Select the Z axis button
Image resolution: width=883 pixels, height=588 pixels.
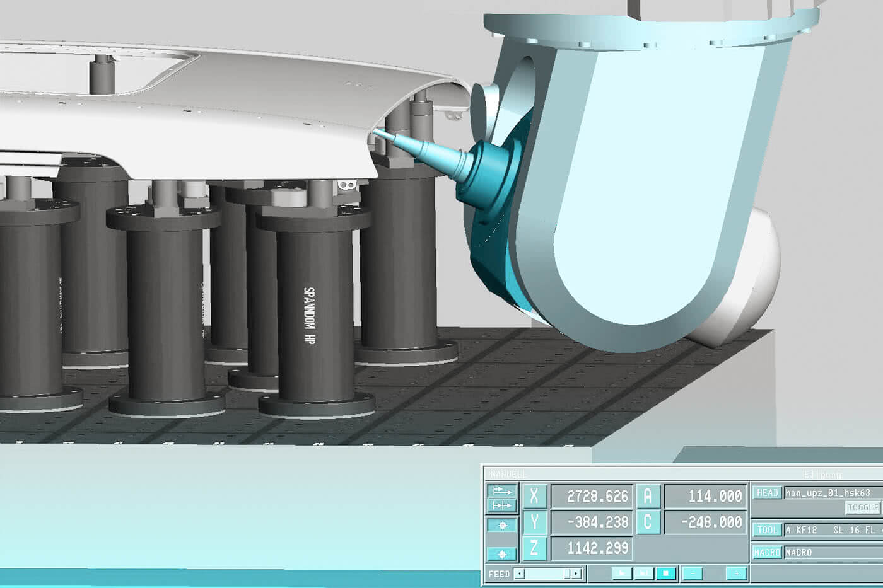[x=534, y=548]
